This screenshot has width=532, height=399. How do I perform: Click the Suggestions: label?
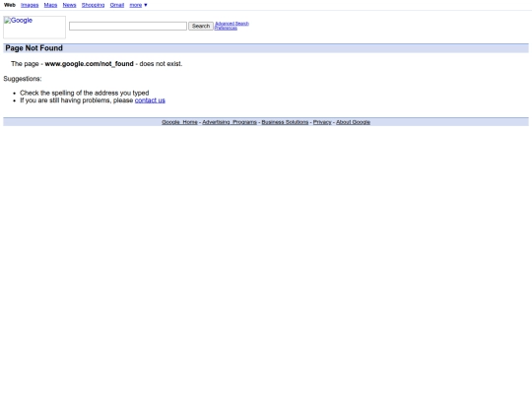(x=23, y=79)
